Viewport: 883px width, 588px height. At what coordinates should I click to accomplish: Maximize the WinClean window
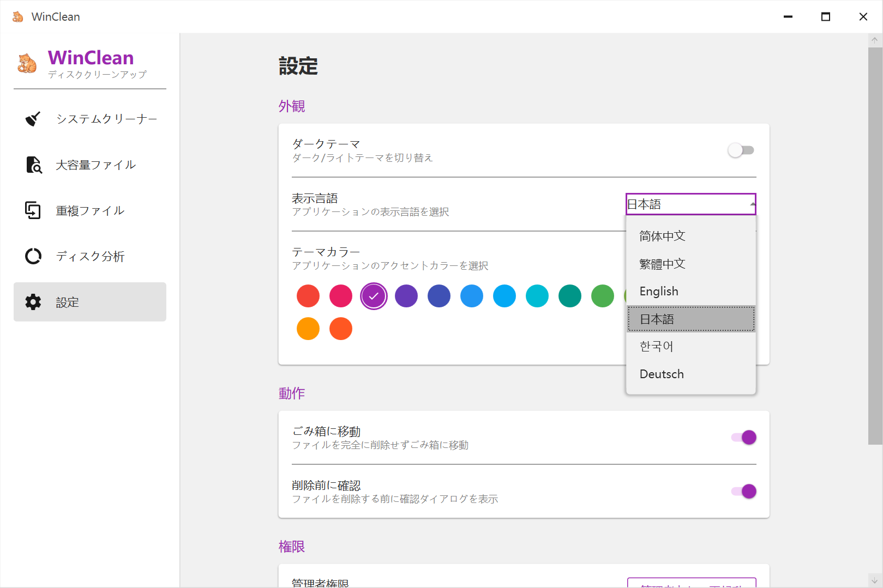click(825, 17)
